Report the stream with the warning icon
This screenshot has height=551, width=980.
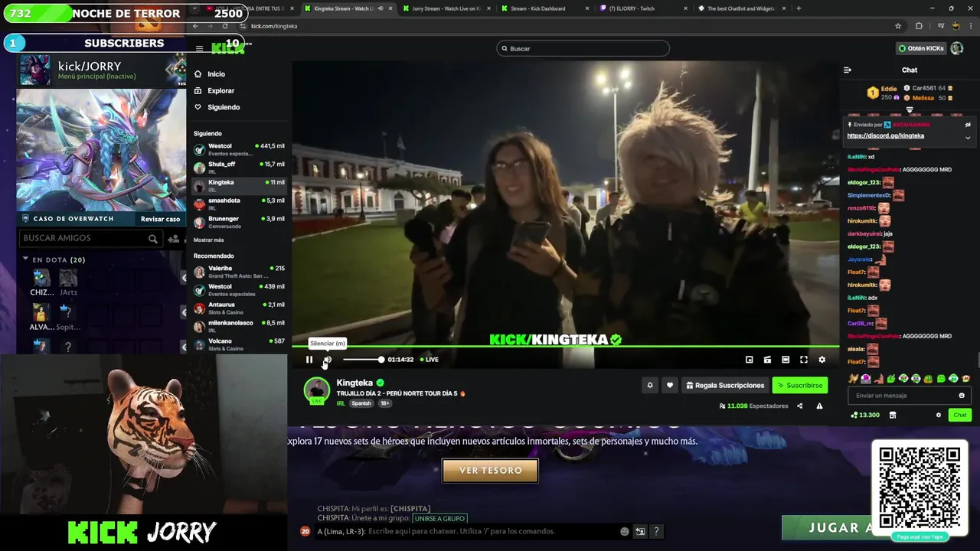(819, 406)
